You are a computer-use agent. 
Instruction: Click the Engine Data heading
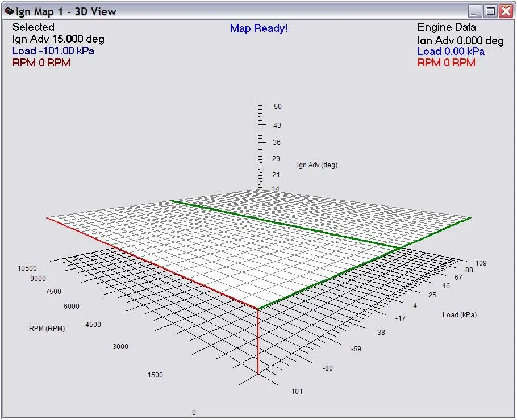tap(446, 27)
